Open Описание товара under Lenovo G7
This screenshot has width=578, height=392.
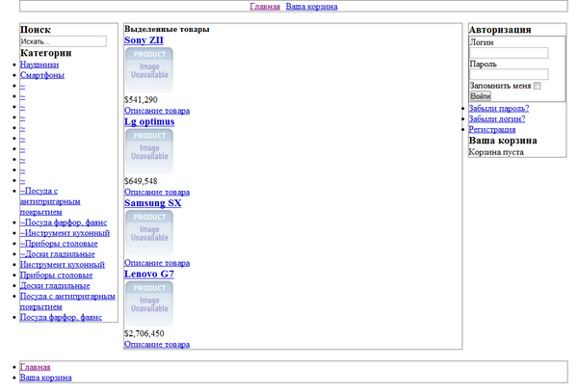pos(157,345)
